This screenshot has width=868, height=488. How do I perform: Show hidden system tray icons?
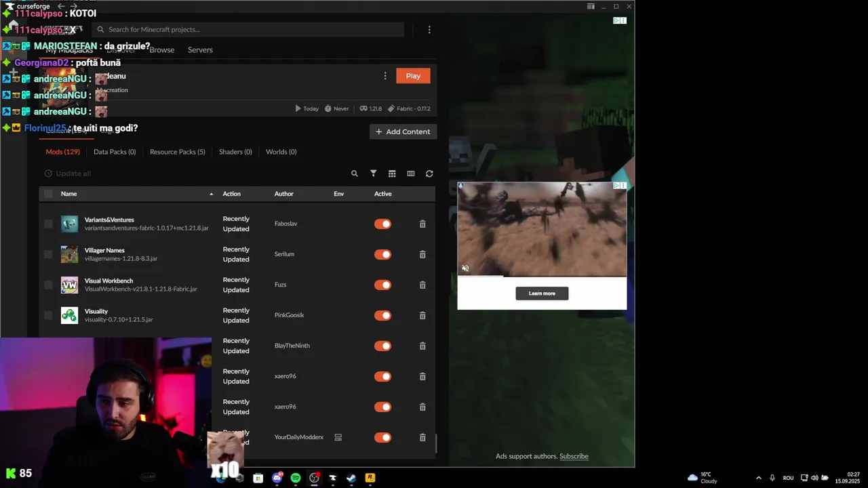point(758,478)
